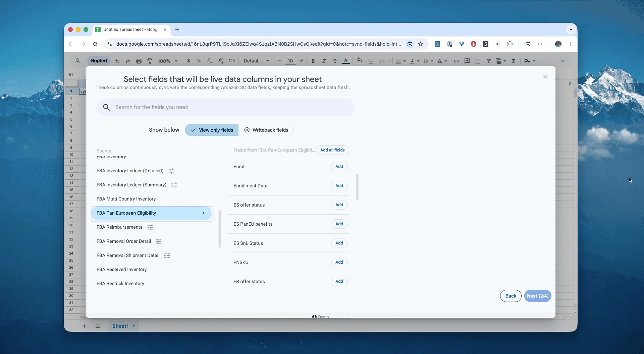This screenshot has height=354, width=644.
Task: Open the zoom 100% dropdown
Action: pyautogui.click(x=167, y=61)
